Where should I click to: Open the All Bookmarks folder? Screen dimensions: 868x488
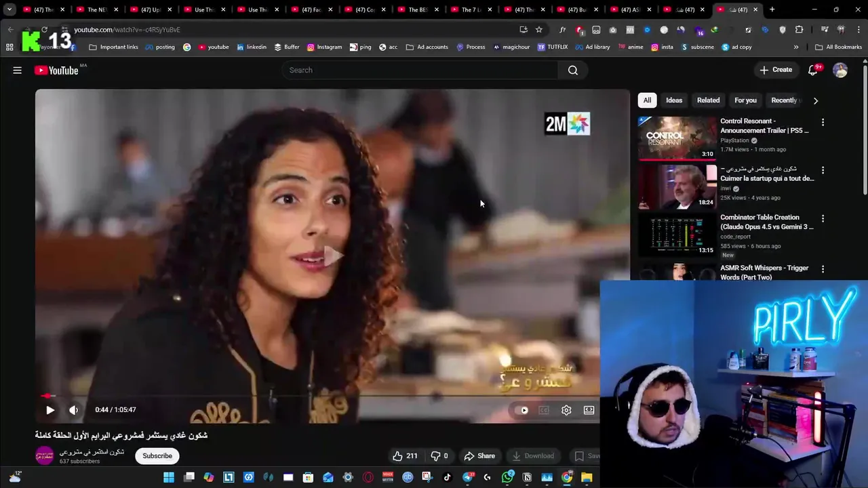pos(838,47)
